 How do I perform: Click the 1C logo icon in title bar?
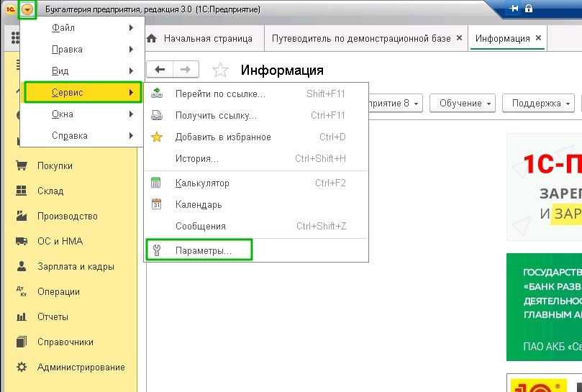tap(10, 9)
